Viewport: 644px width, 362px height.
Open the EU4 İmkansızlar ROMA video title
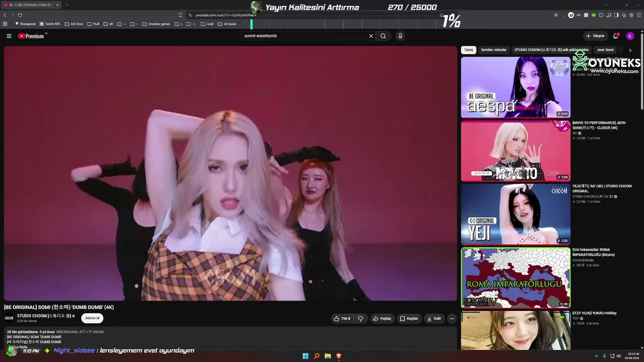pyautogui.click(x=594, y=252)
